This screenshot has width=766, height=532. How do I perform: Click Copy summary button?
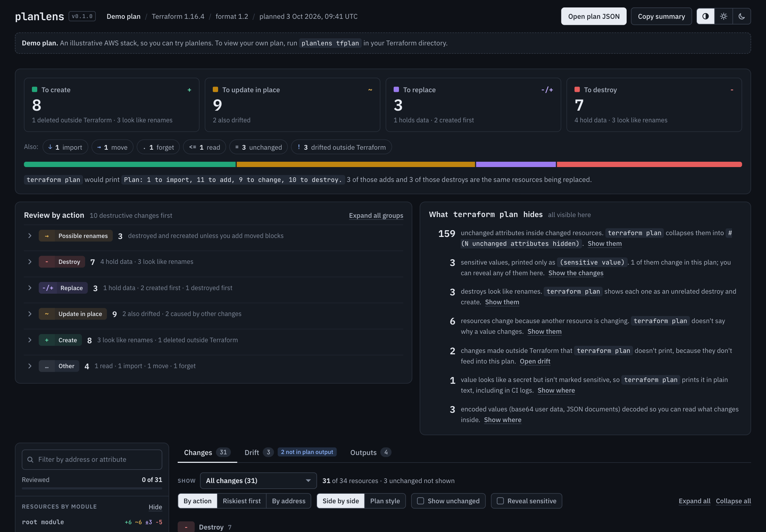coord(661,16)
